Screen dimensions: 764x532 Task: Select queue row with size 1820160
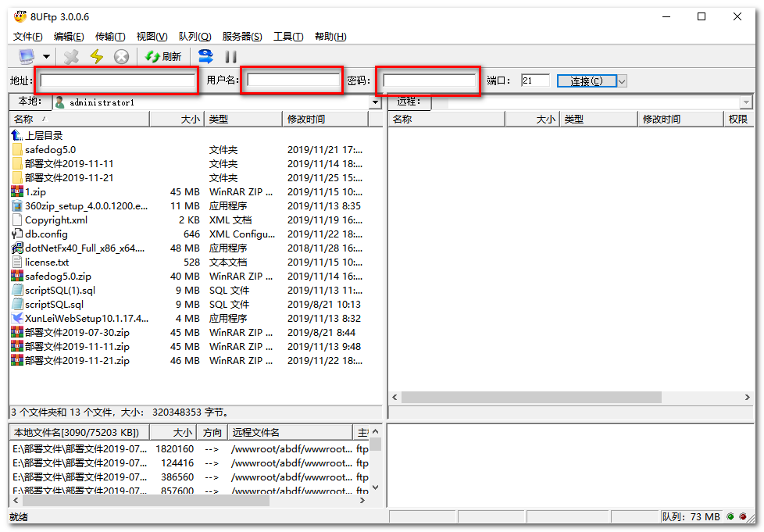click(x=190, y=449)
